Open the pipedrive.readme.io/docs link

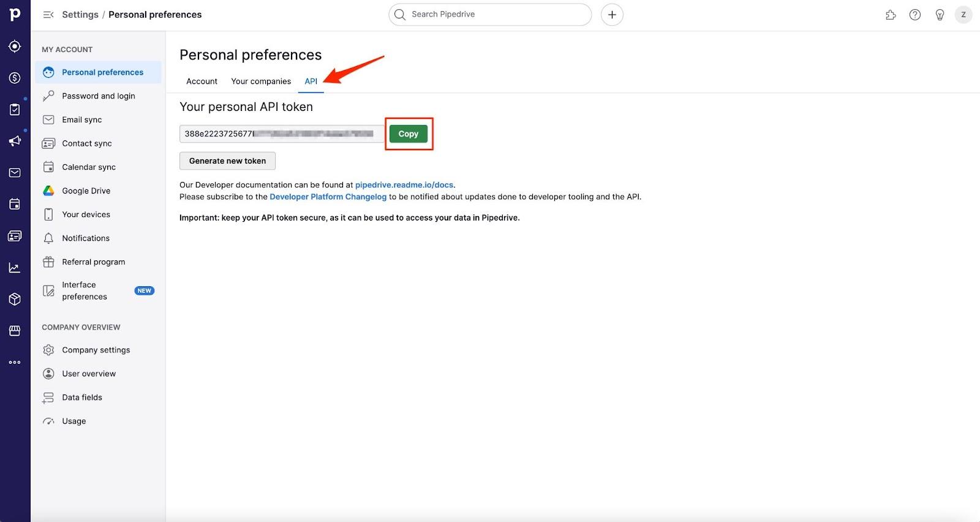pyautogui.click(x=404, y=185)
